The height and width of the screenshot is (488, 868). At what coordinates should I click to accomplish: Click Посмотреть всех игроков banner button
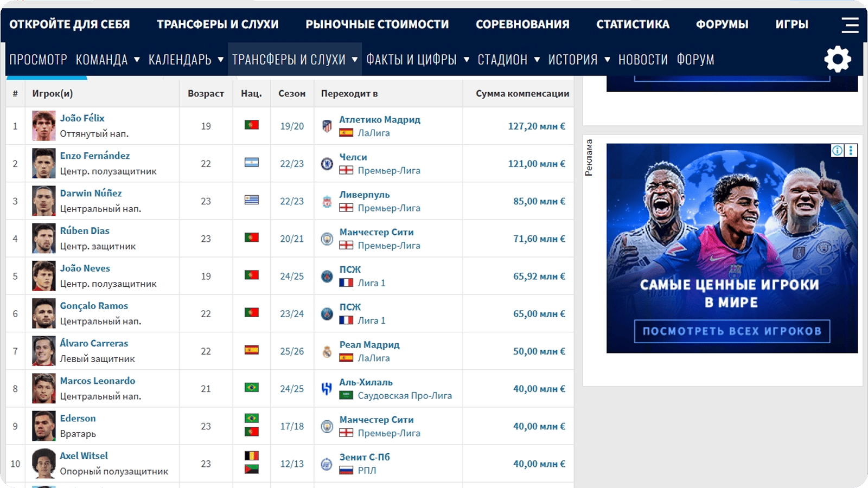click(x=732, y=331)
